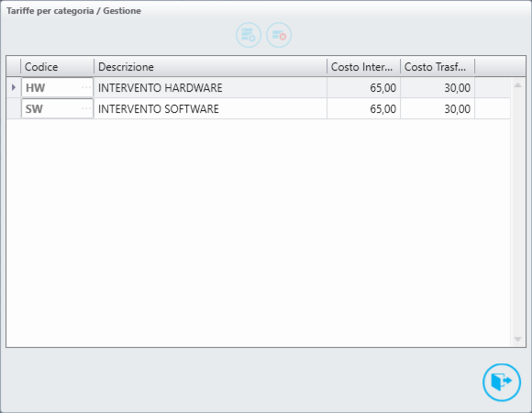The height and width of the screenshot is (413, 532).
Task: Sort by Codice column header
Action: [58, 67]
